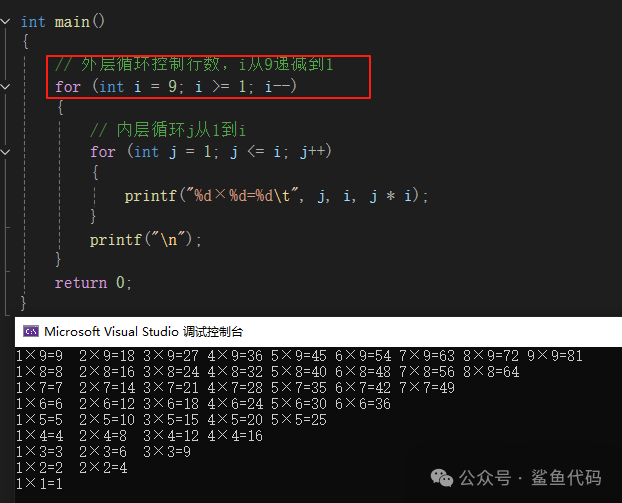This screenshot has height=503, width=622.
Task: Click the comment '// 外层循环控制行数，i从9递减到1'
Action: 194,64
